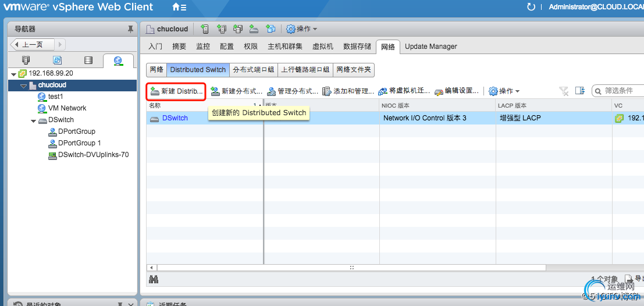
Task: Open the Hosts and Clusters tab
Action: point(285,47)
